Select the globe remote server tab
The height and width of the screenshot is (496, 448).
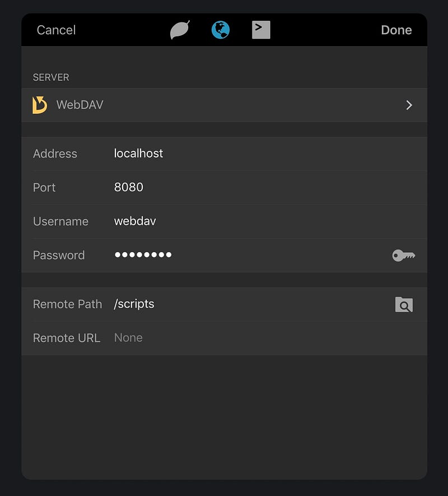(x=221, y=30)
